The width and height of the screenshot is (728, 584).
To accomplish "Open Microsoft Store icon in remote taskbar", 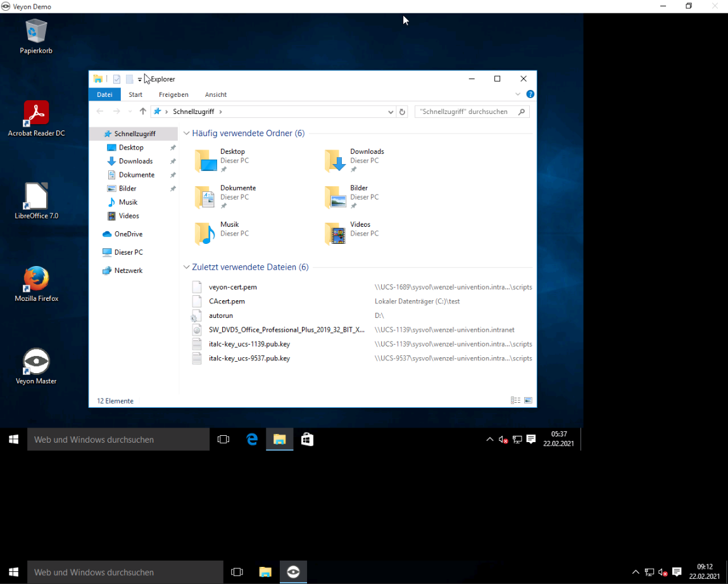I will (307, 440).
